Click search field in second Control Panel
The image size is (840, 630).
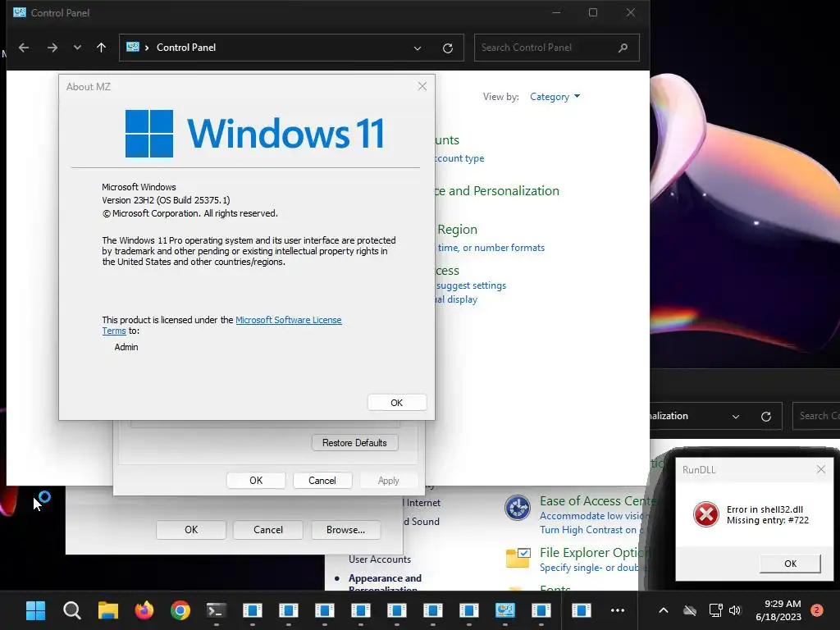click(x=816, y=416)
